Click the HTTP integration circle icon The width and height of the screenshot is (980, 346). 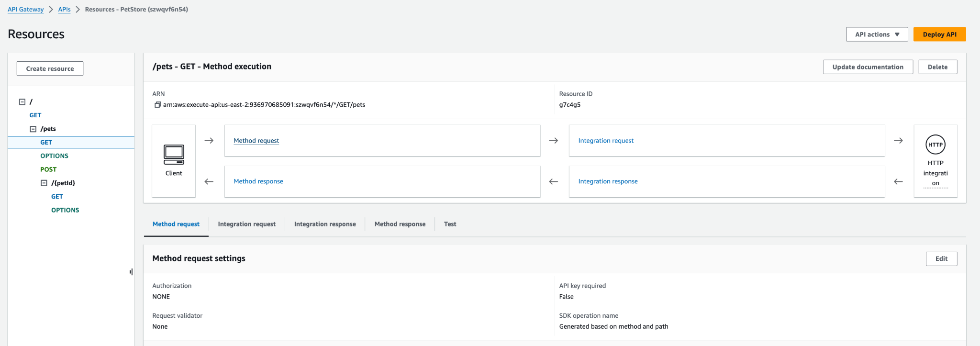pos(935,145)
